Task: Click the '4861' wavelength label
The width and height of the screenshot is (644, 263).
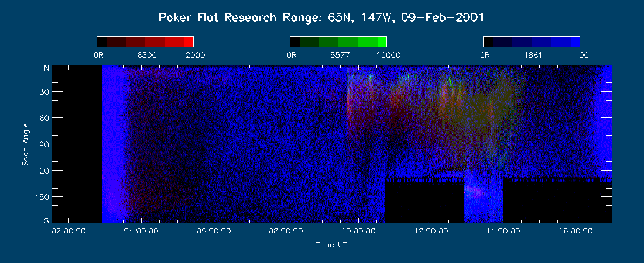Action: tap(533, 56)
